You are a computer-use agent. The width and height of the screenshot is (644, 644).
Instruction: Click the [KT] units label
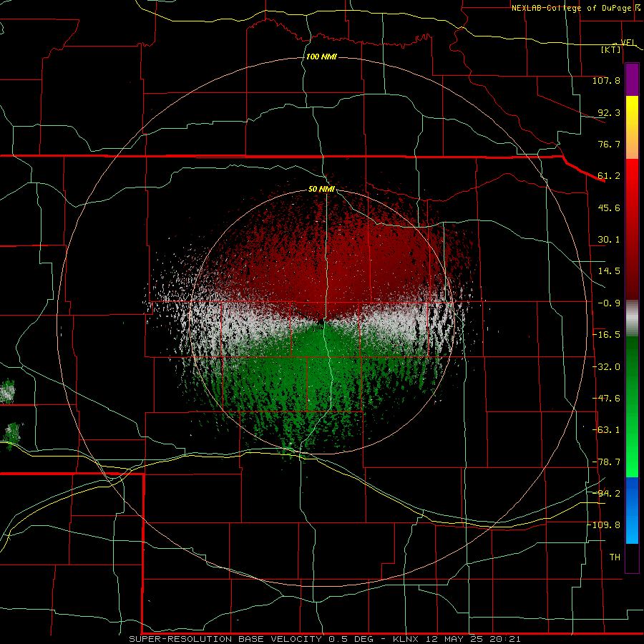point(611,49)
